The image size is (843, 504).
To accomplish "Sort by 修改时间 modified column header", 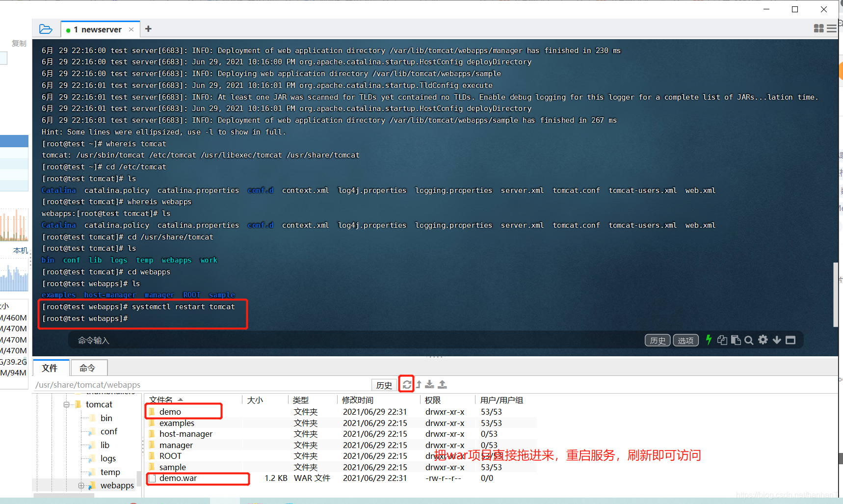I will (378, 400).
